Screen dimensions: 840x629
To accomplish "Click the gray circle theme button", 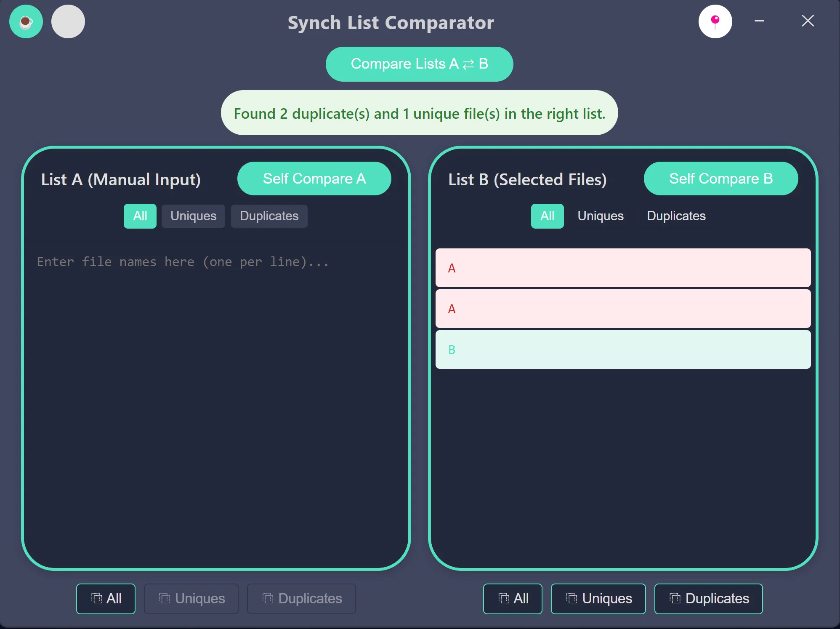I will 68,21.
